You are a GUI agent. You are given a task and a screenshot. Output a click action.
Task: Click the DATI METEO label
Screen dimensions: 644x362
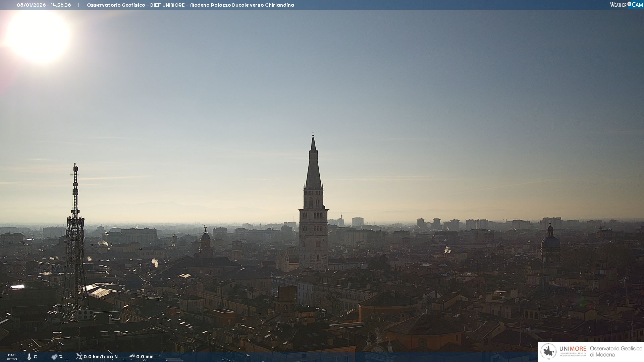click(x=12, y=357)
